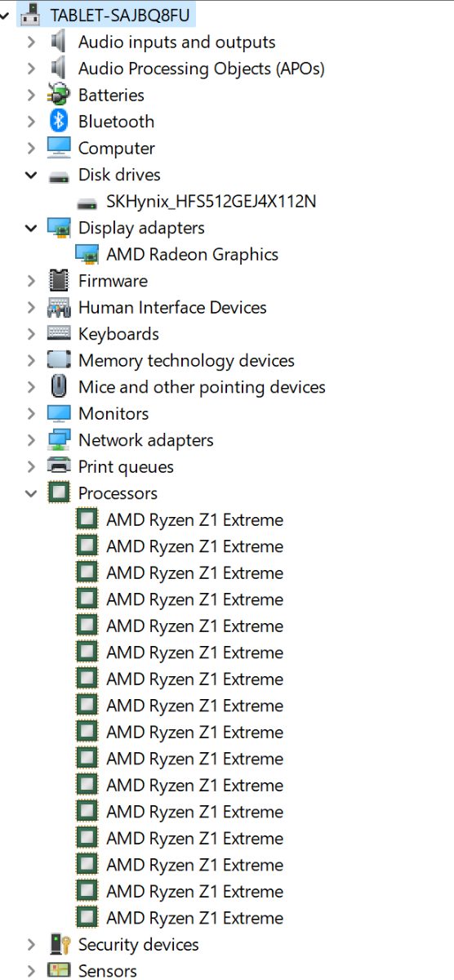Click the Security devices key icon

59,944
